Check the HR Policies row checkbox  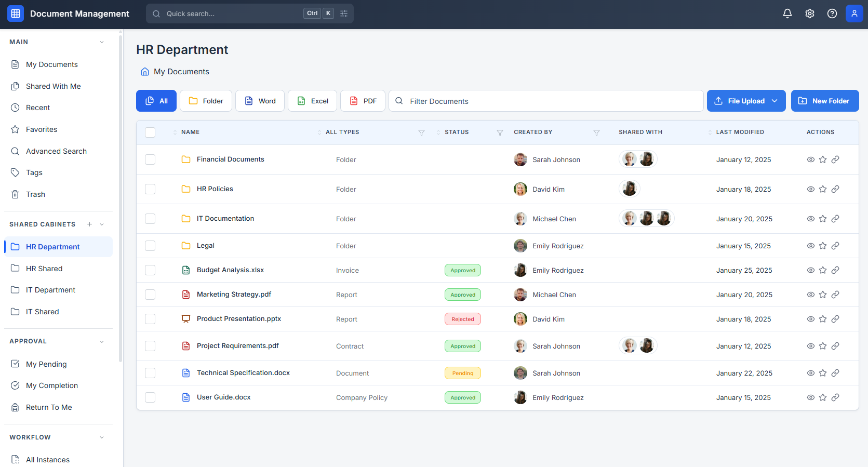[x=150, y=189]
